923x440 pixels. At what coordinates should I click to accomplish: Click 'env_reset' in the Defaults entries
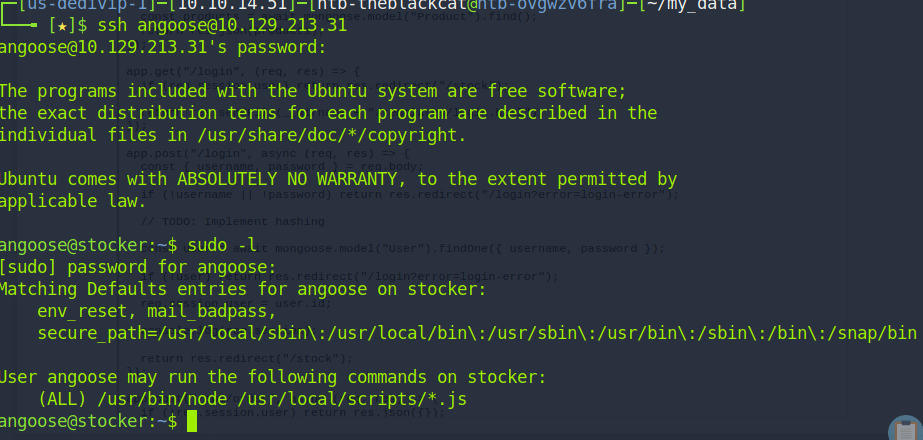coord(82,312)
